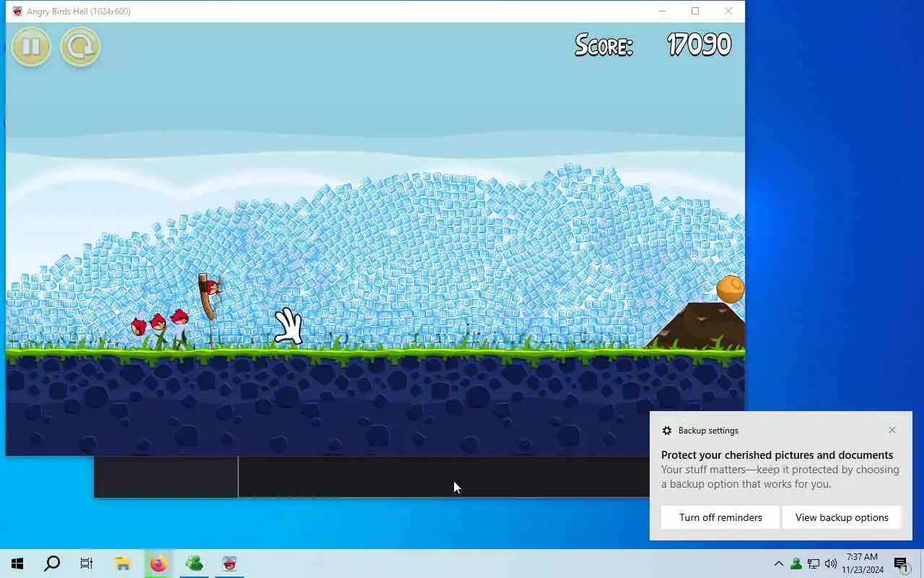The height and width of the screenshot is (578, 924).
Task: Click the Angry Birds icon in the title bar
Action: pyautogui.click(x=17, y=12)
